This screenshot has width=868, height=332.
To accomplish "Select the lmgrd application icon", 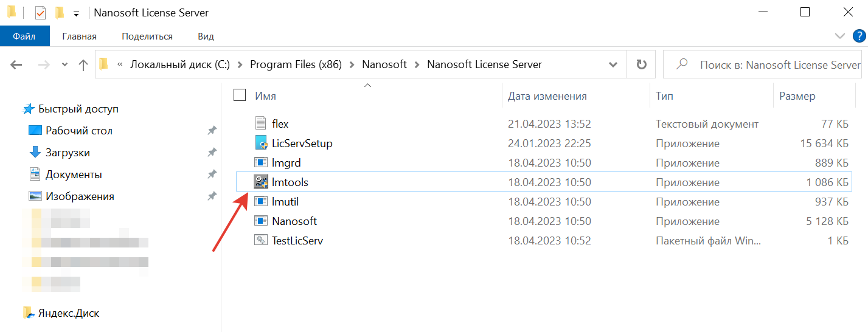I will 261,162.
